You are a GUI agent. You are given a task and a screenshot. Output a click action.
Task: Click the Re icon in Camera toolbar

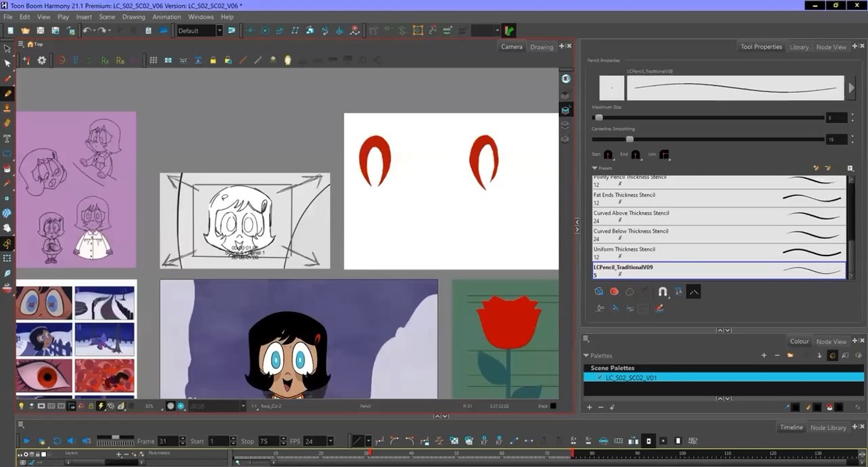(x=120, y=60)
